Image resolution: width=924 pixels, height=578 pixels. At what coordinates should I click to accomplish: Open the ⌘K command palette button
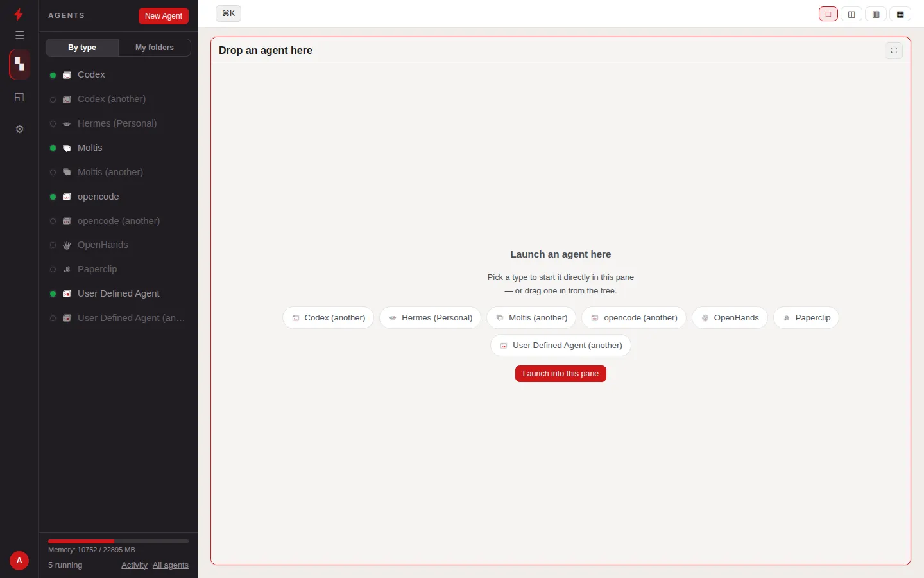point(228,13)
